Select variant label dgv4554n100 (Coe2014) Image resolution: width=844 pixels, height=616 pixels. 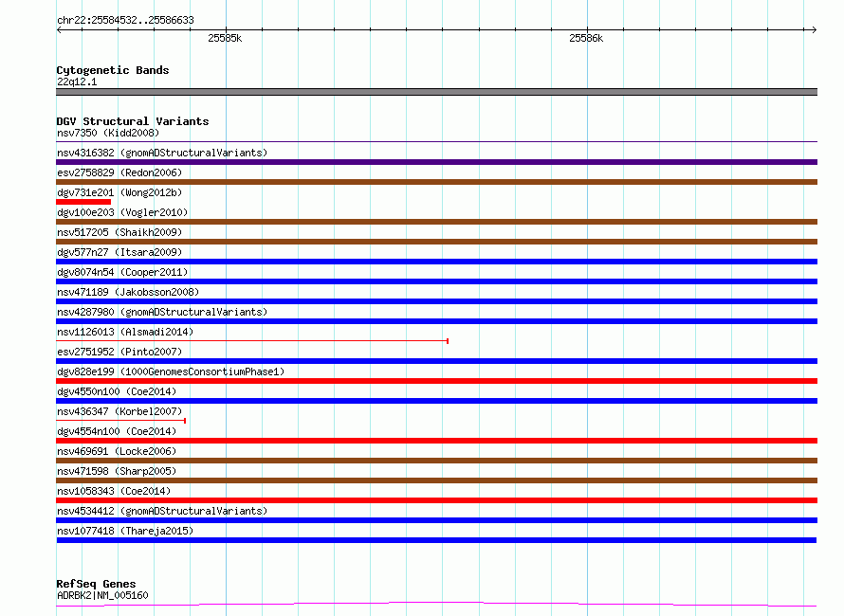(117, 431)
